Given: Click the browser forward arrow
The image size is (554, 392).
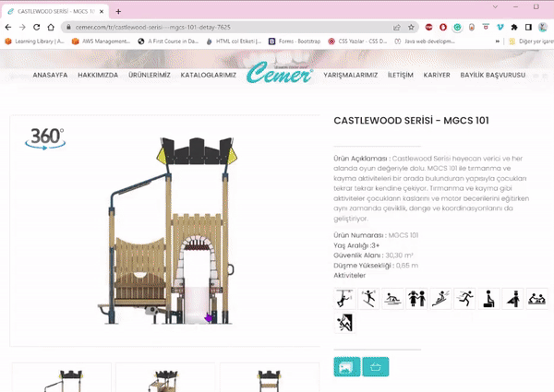Looking at the screenshot, I should (x=22, y=27).
